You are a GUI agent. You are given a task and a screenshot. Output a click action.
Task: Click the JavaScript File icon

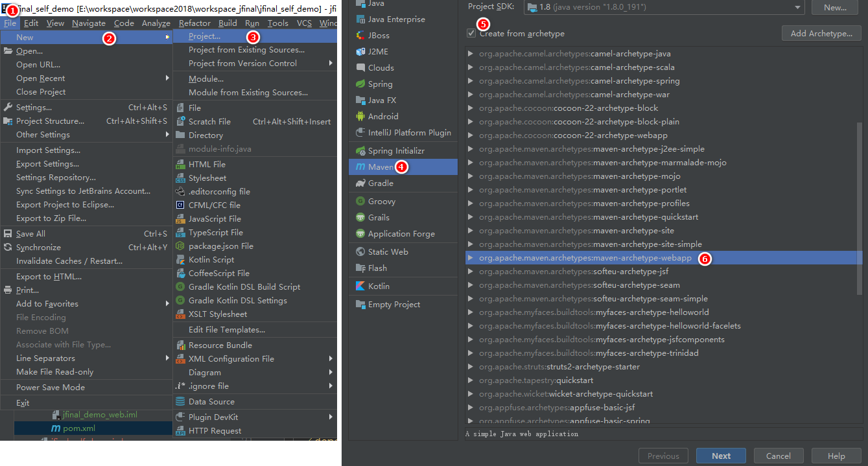pyautogui.click(x=181, y=218)
